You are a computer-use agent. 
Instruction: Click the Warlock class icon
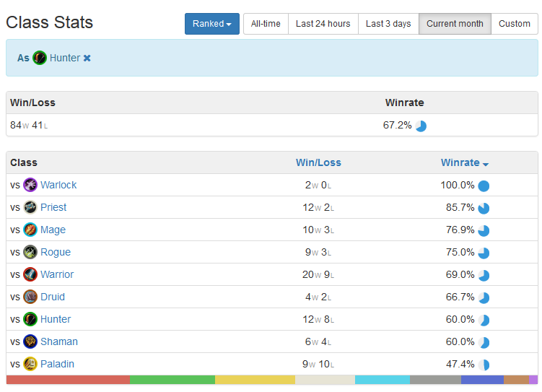pyautogui.click(x=30, y=185)
